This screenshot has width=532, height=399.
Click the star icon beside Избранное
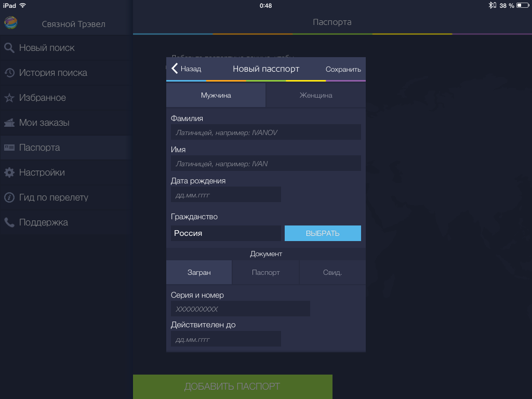pyautogui.click(x=9, y=98)
